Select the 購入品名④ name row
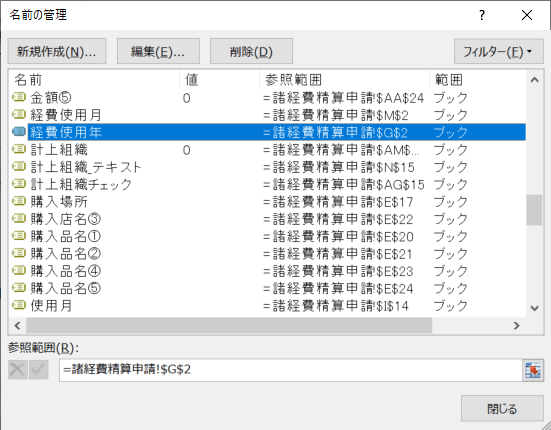The image size is (551, 430). pos(268,271)
